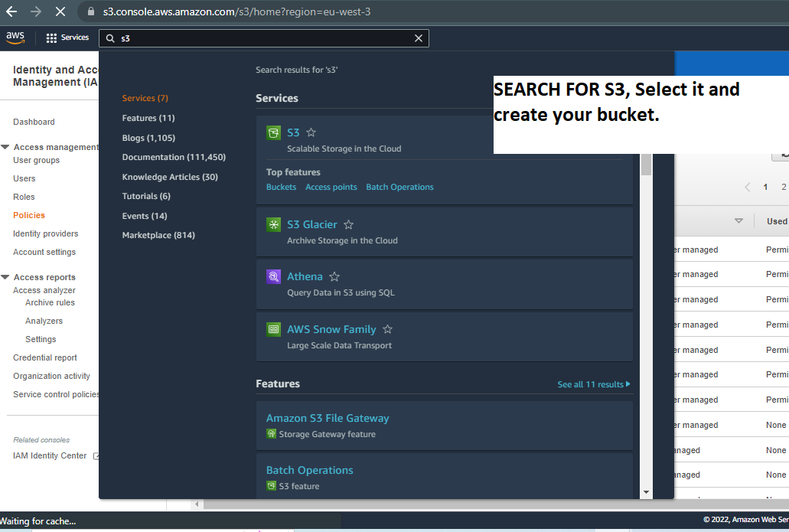Stop page loading with X button
The height and width of the screenshot is (532, 789).
click(60, 11)
